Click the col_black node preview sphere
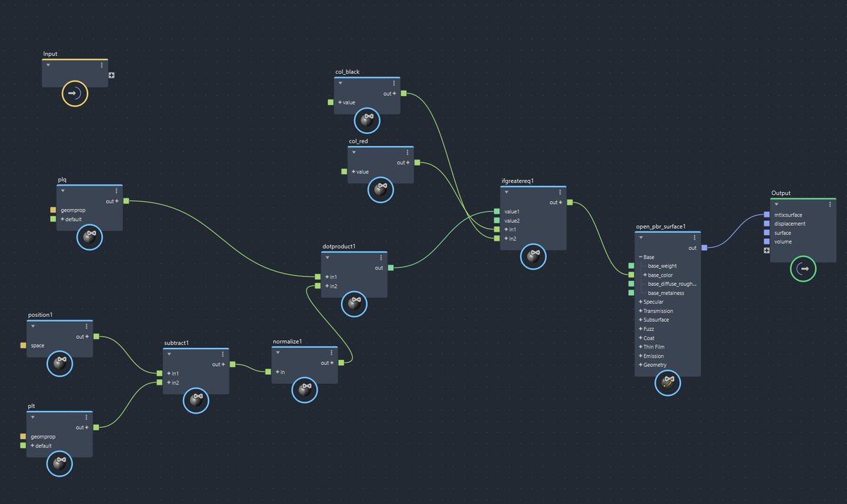Screen dimensions: 847x504 tap(367, 121)
